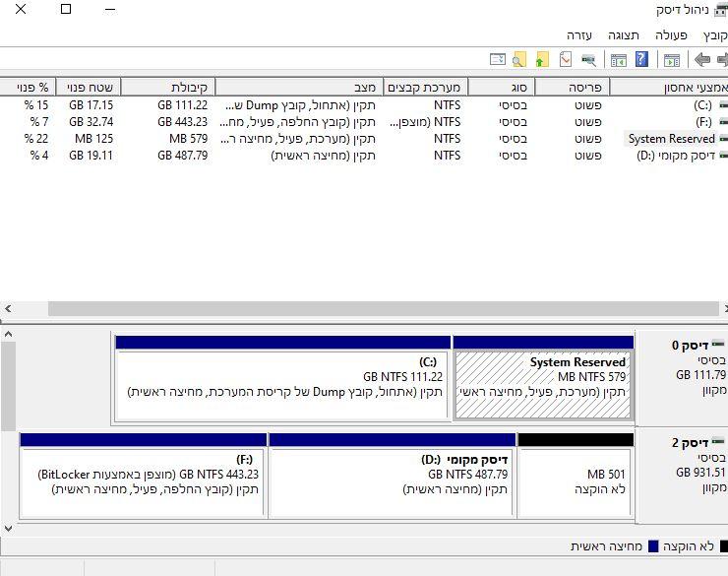
Task: Sort by the מצב column header
Action: pos(299,87)
